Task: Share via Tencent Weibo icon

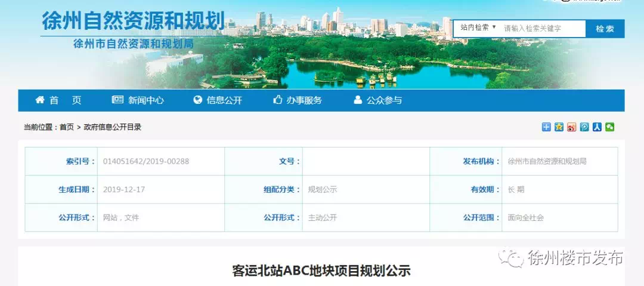Action: (x=584, y=127)
